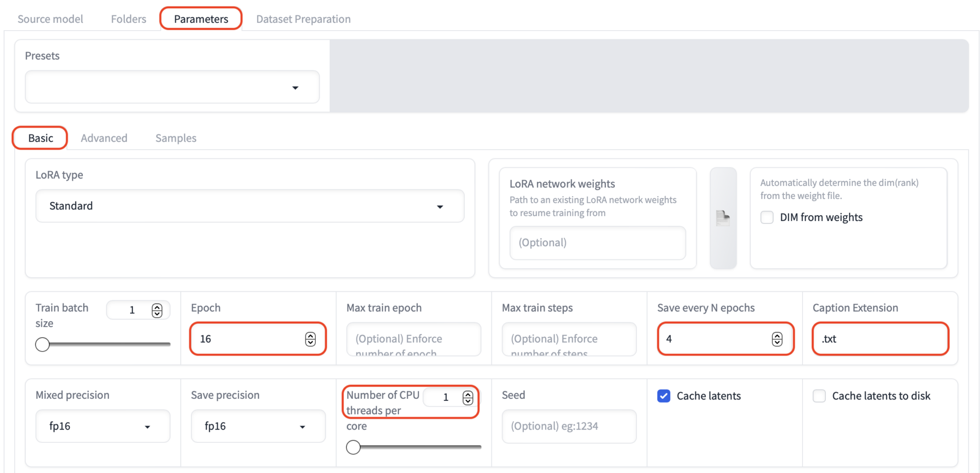Switch to the Source model tab
This screenshot has width=980, height=473.
point(50,19)
